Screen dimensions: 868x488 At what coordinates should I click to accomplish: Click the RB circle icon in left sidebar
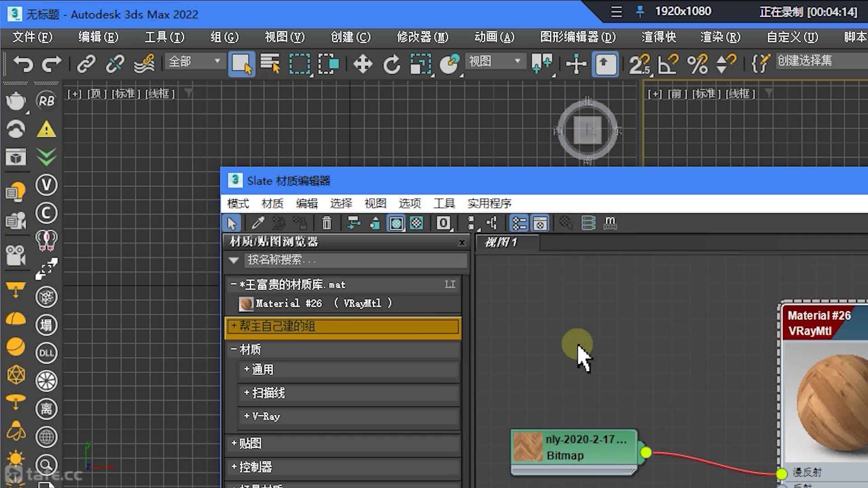click(x=46, y=101)
